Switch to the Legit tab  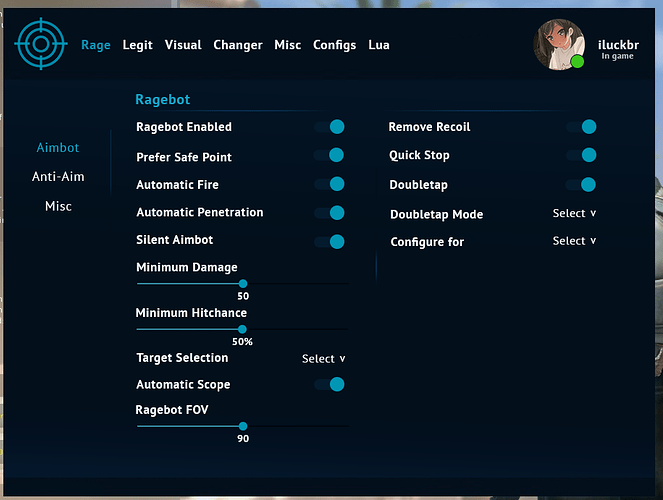(x=137, y=45)
